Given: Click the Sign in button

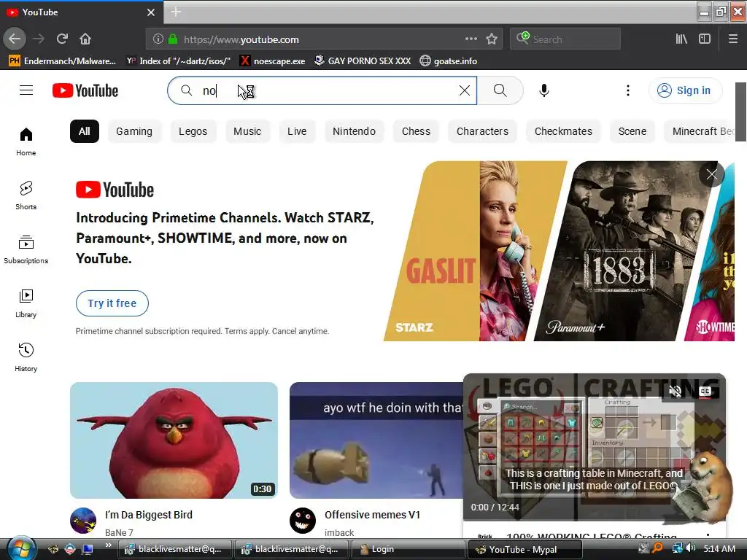Looking at the screenshot, I should point(685,90).
